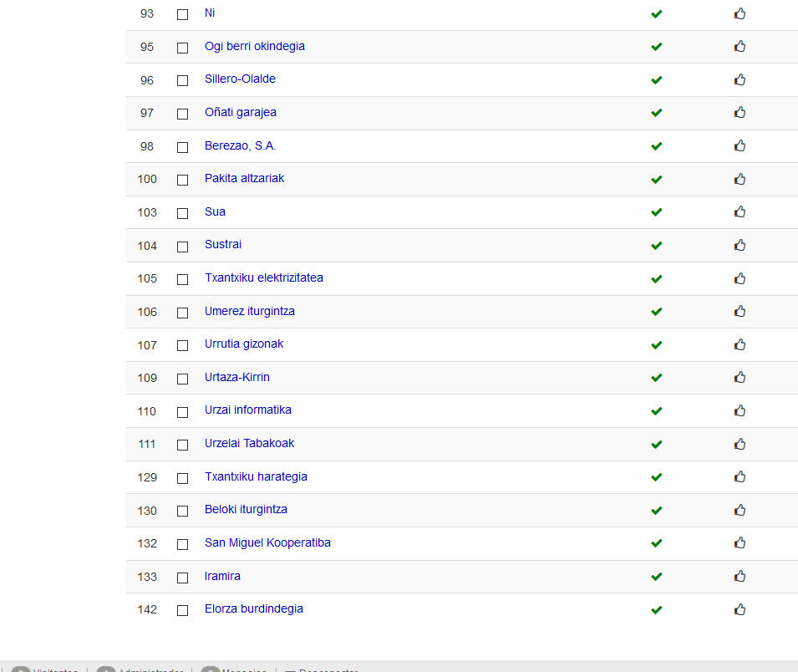Screen dimensions: 798x672
Task: Open the Urzelai Tabakoak entry
Action: [x=249, y=444]
